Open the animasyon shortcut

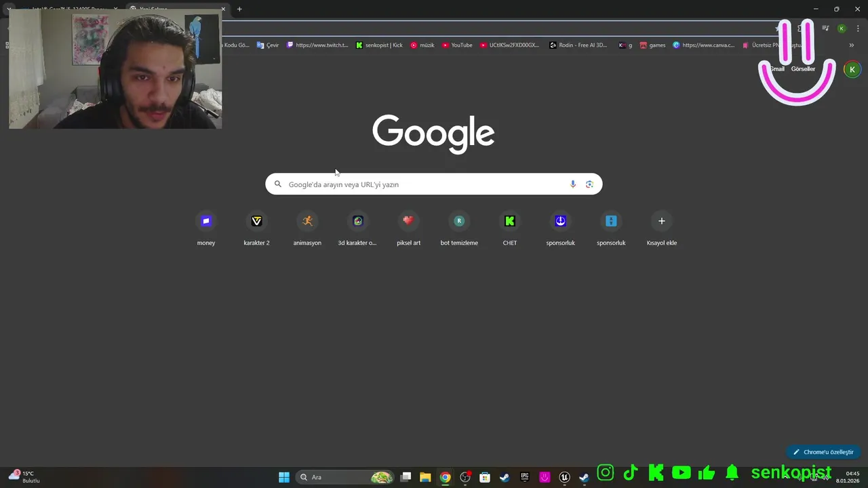coord(307,229)
